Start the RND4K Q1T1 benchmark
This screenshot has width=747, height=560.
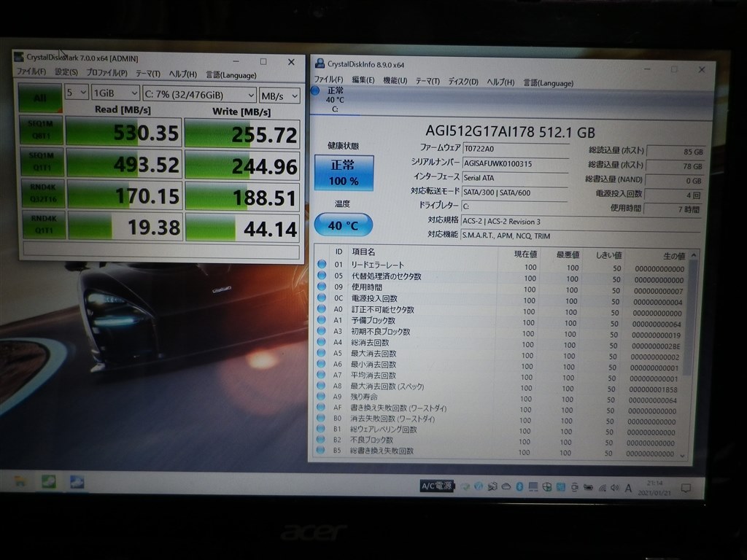coord(44,225)
